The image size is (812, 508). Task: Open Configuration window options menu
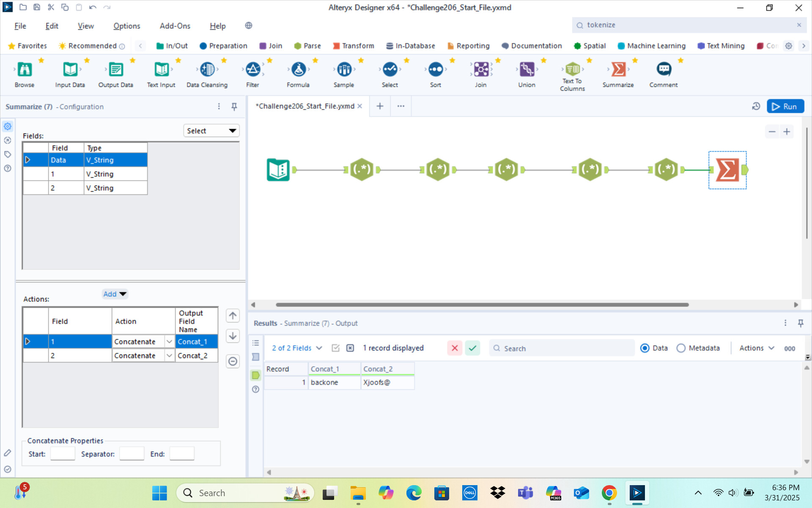tap(219, 107)
